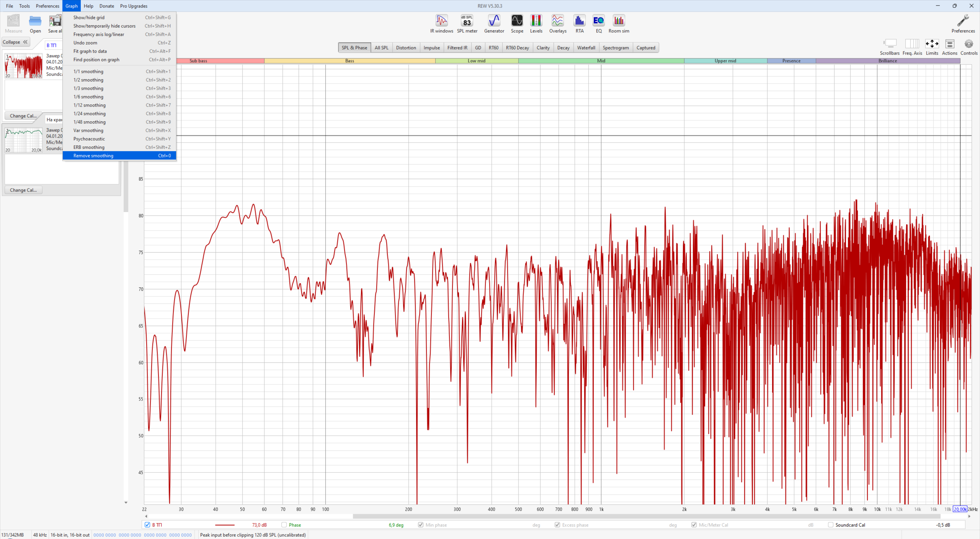980x539 pixels.
Task: Apply 1/12 smoothing from menu
Action: 119,105
